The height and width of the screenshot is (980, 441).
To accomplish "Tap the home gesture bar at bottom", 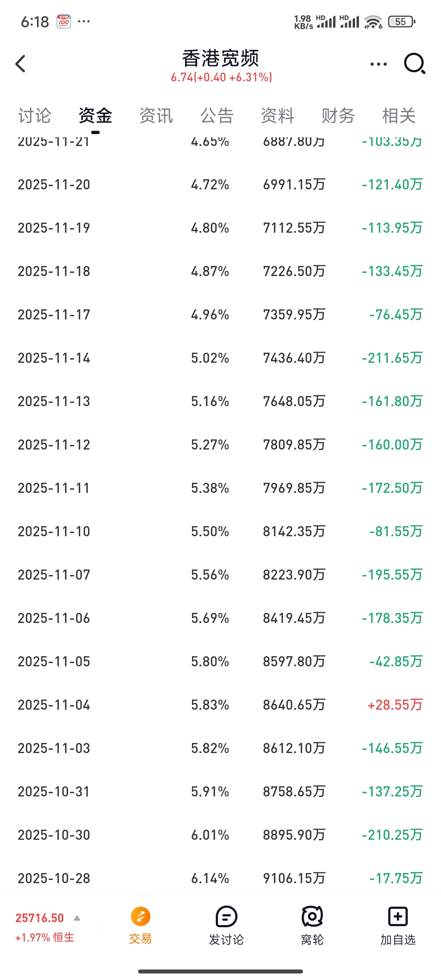I will tap(220, 971).
